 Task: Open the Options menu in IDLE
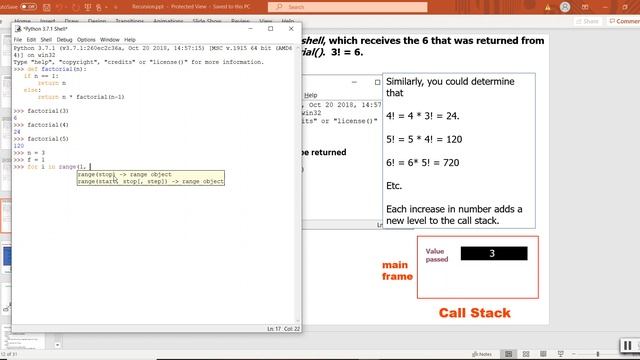[86, 40]
